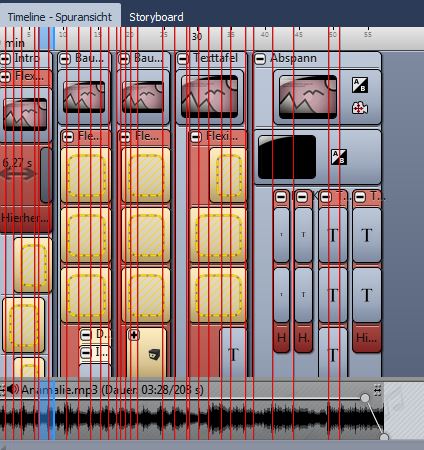
Task: Open the package box icon object
Action: click(154, 354)
